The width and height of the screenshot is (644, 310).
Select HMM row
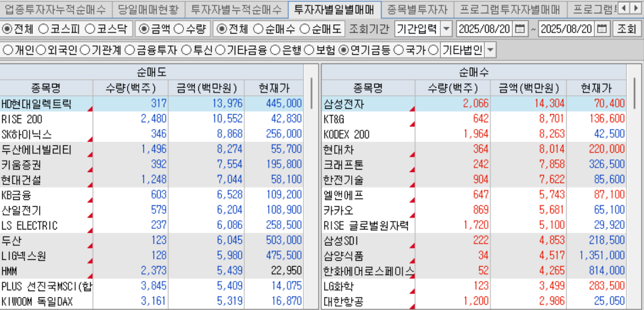pyautogui.click(x=152, y=271)
